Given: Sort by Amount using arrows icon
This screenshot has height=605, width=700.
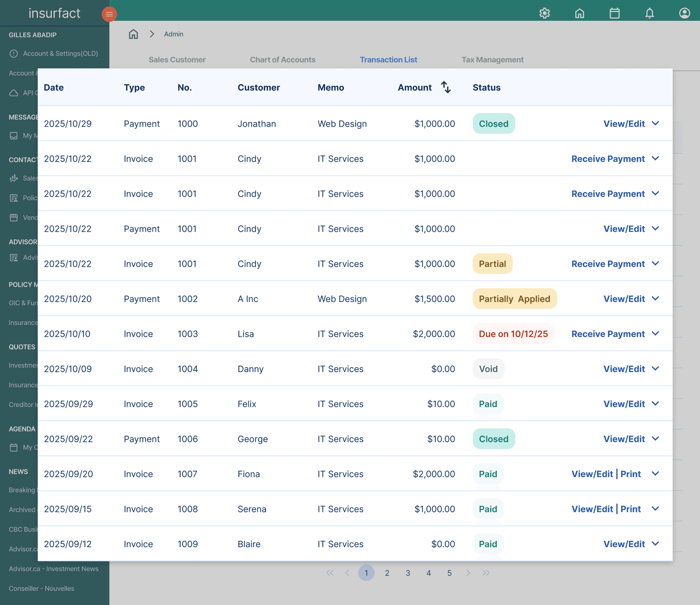Looking at the screenshot, I should coord(446,87).
